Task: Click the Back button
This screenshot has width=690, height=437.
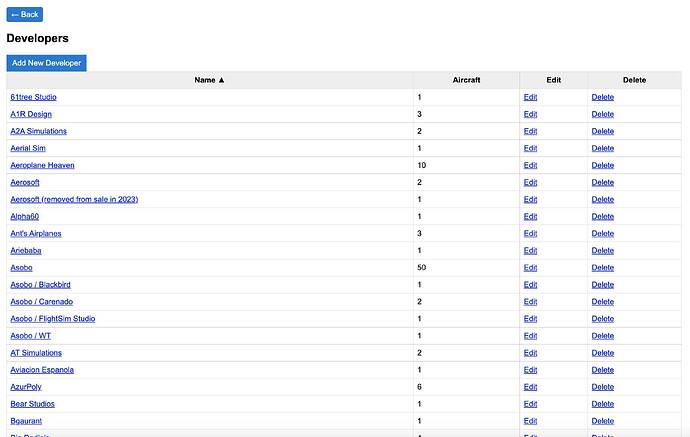Action: click(24, 14)
